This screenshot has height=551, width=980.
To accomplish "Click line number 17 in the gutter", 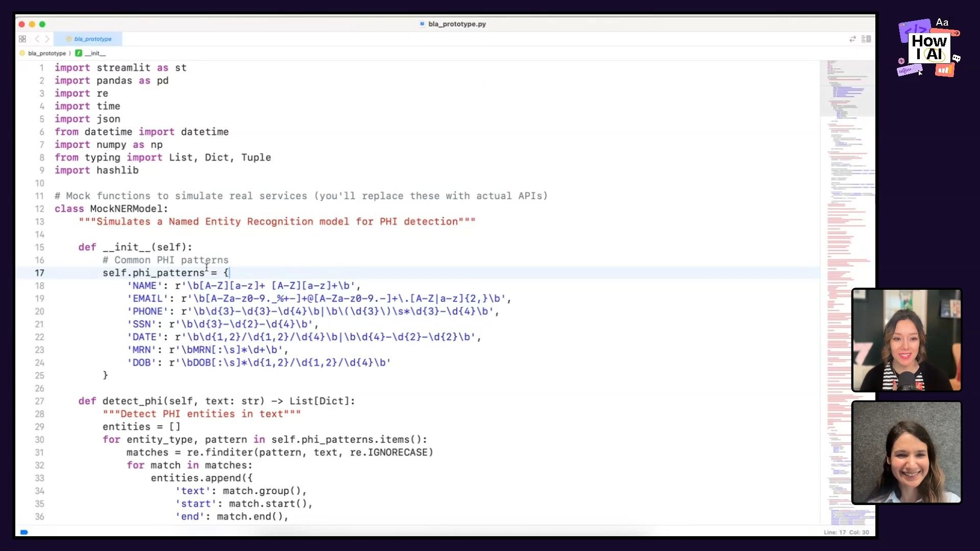I will click(x=40, y=273).
